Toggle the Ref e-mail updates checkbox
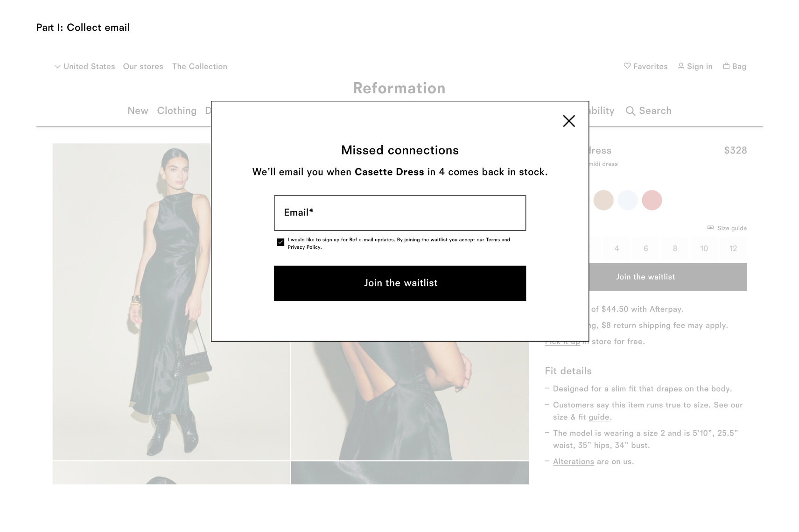Image resolution: width=799 pixels, height=532 pixels. tap(280, 242)
